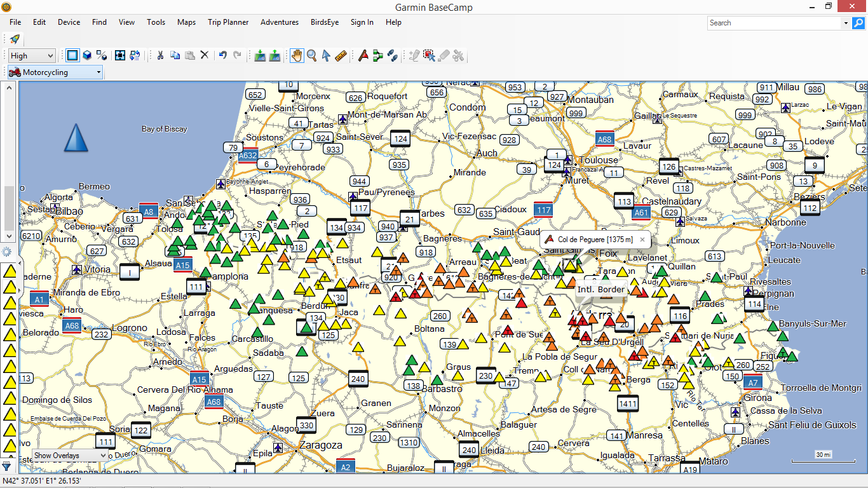Screen dimensions: 868x488
Task: Click the center-on-selection map icon
Action: click(x=120, y=55)
